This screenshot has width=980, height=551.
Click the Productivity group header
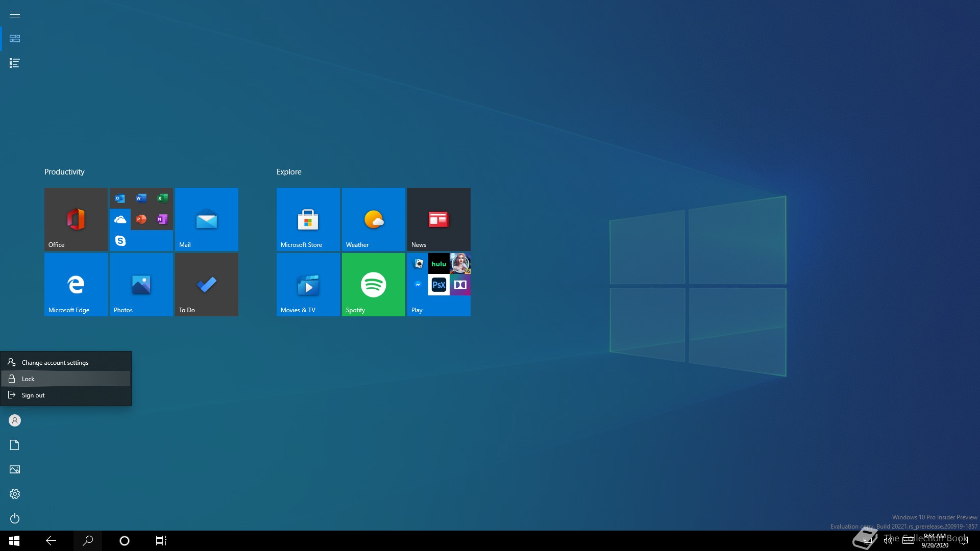click(64, 172)
